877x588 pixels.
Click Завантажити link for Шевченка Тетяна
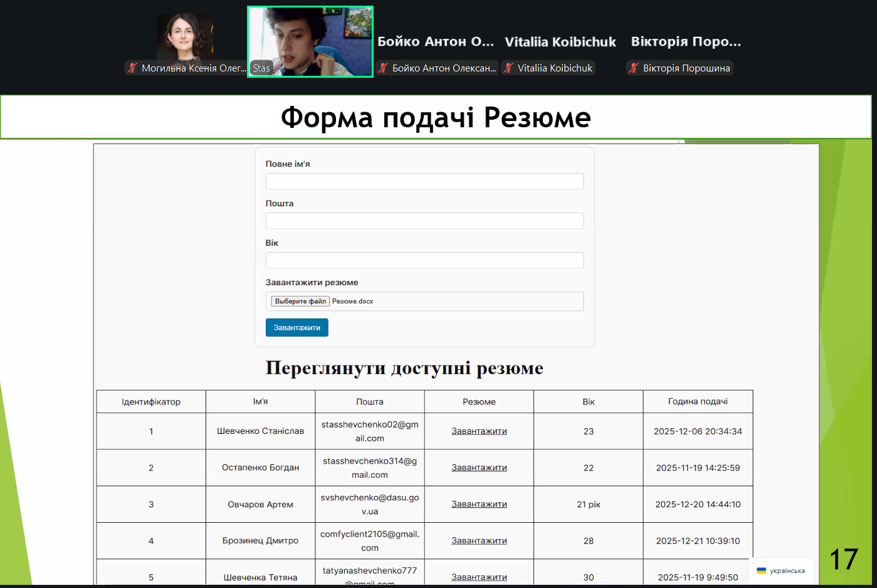tap(479, 577)
